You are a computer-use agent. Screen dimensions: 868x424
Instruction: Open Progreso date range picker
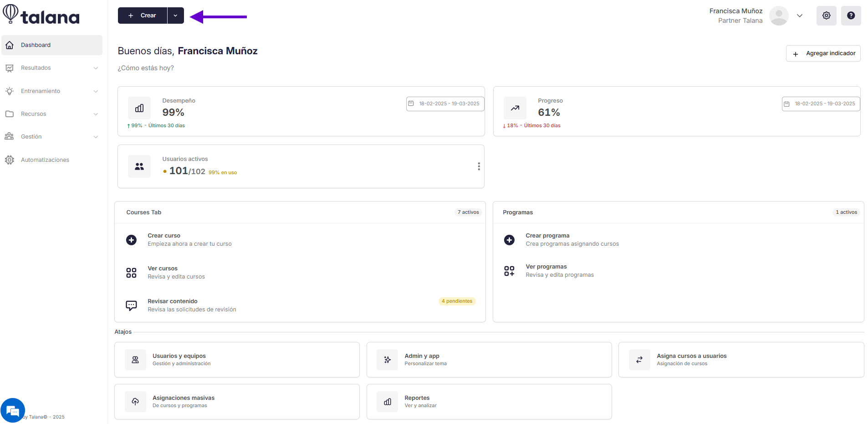821,103
